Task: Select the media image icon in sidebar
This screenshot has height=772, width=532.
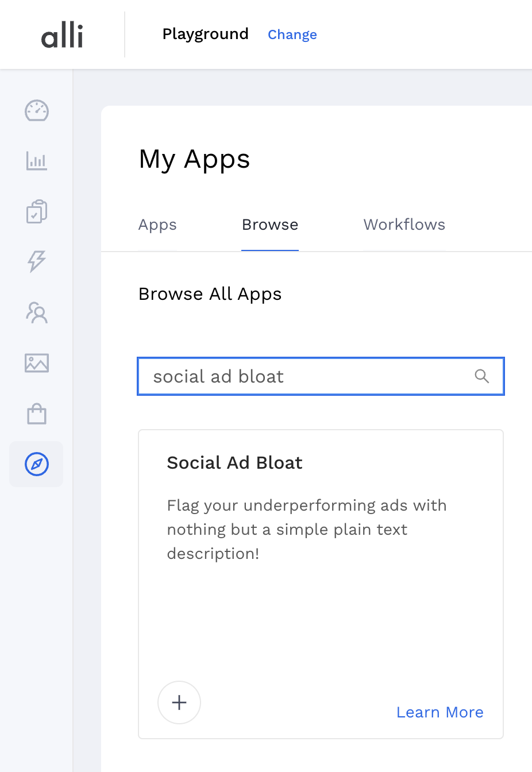Action: click(36, 363)
